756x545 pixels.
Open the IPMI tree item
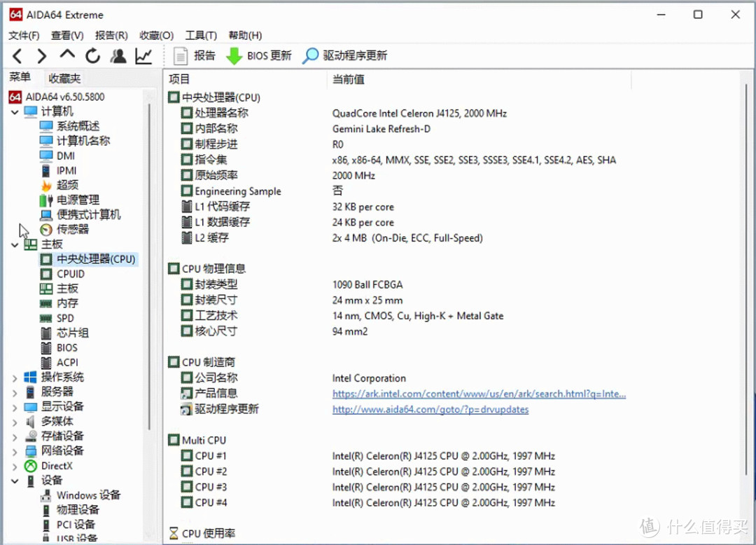click(x=59, y=171)
